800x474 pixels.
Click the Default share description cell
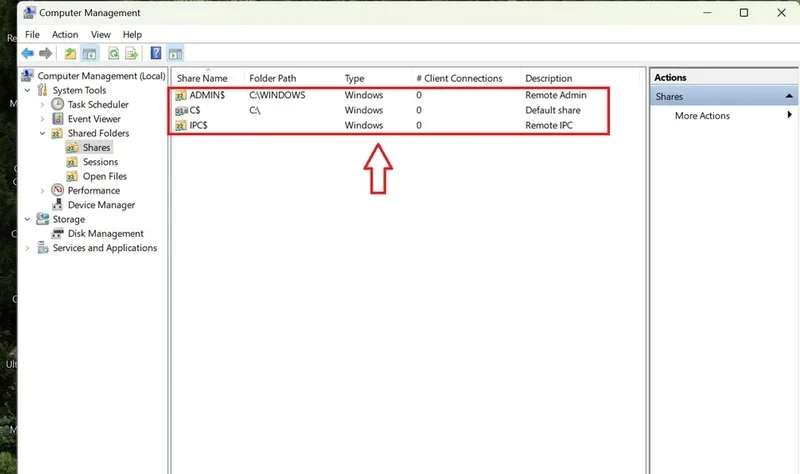(553, 110)
